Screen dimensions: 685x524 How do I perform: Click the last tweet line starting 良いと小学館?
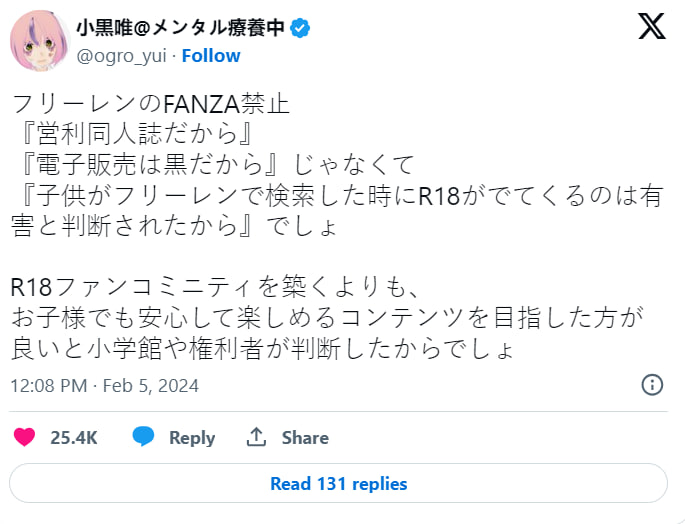(x=262, y=350)
